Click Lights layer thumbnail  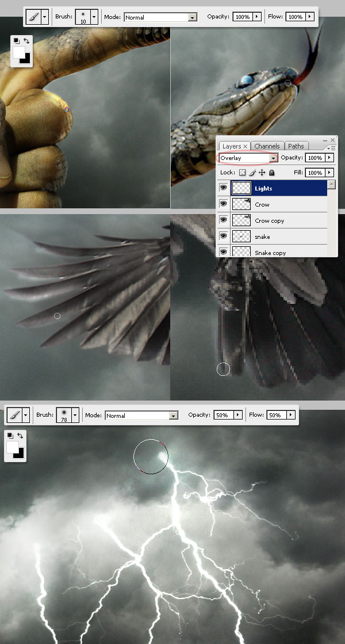click(241, 188)
